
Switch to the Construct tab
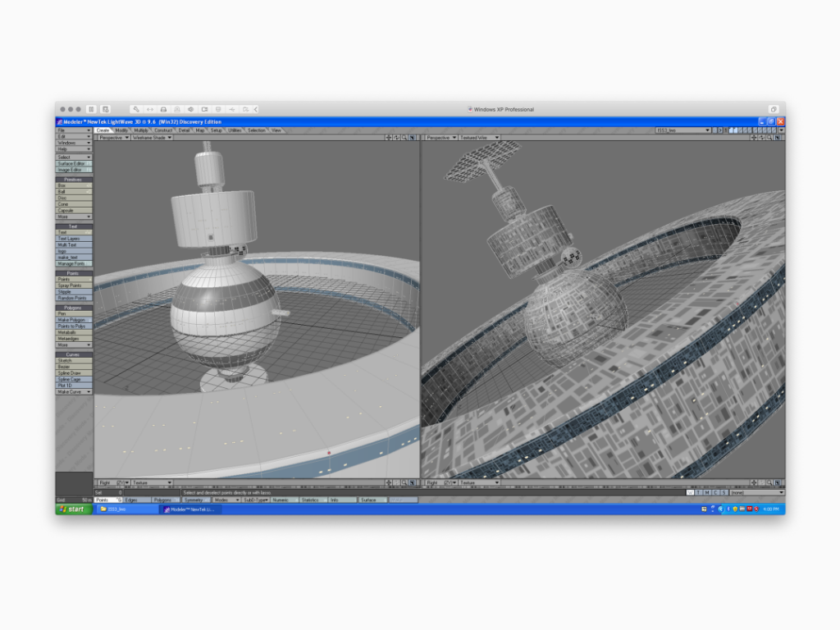[163, 130]
